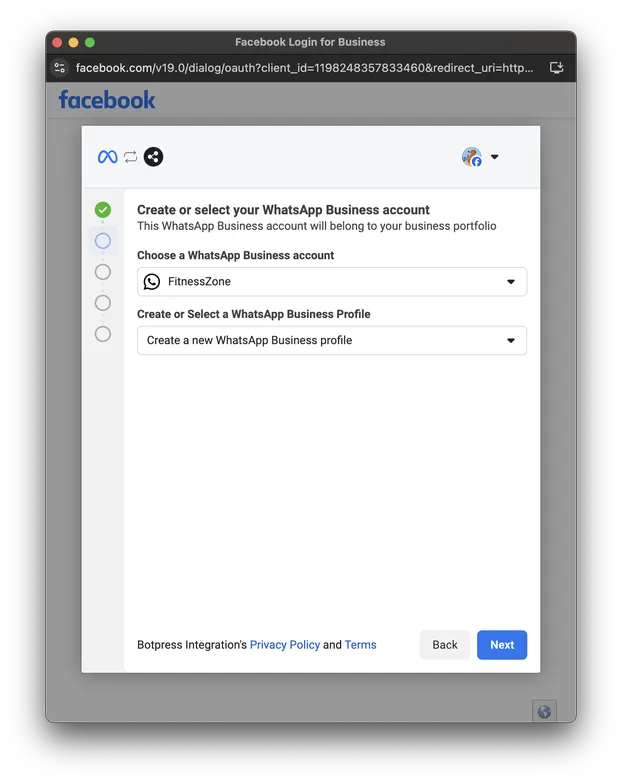Click the 'Create or select your WhatsApp Business account' heading

point(283,210)
